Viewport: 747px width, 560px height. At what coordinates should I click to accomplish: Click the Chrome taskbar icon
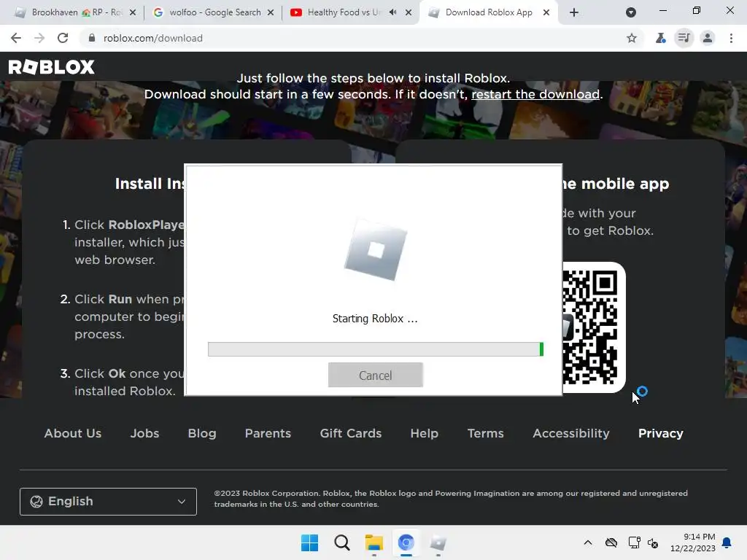(406, 542)
